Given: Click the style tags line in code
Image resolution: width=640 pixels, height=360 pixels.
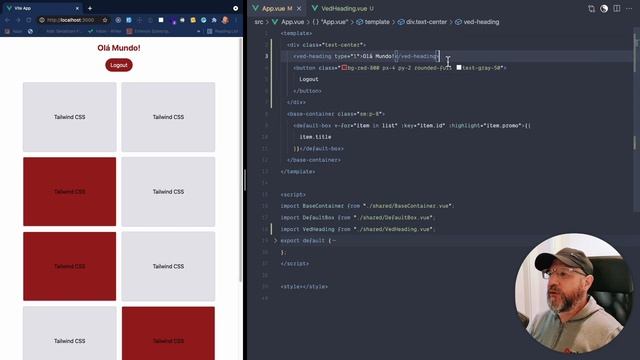Looking at the screenshot, I should tap(304, 287).
